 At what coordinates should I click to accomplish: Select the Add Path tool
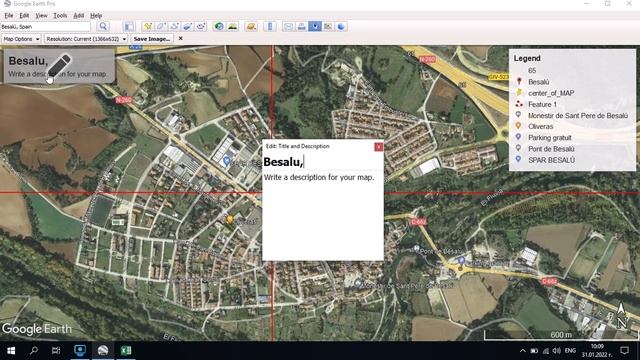coord(174,27)
